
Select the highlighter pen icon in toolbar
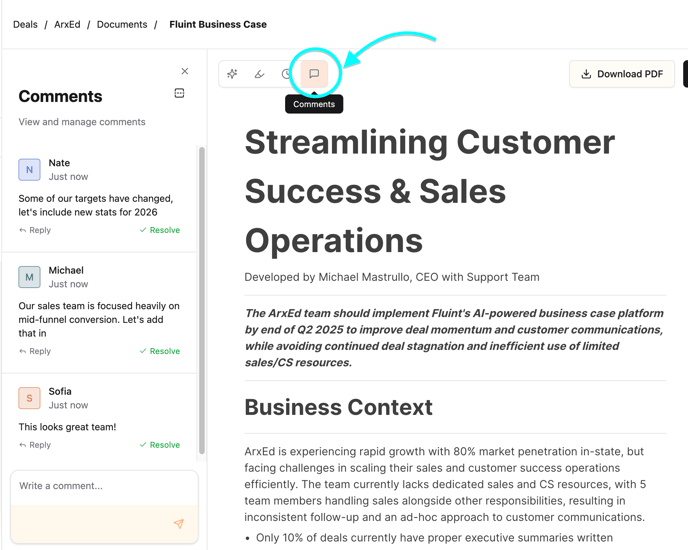260,74
